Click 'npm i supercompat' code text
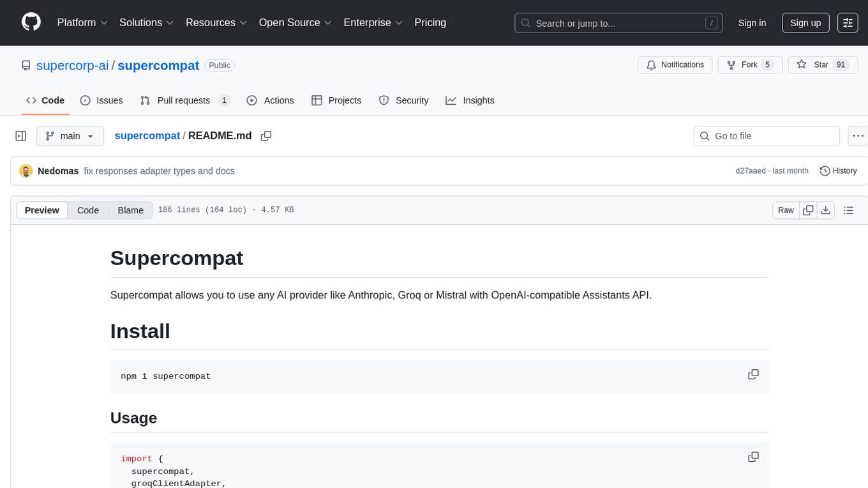Image resolution: width=868 pixels, height=488 pixels. tap(165, 376)
